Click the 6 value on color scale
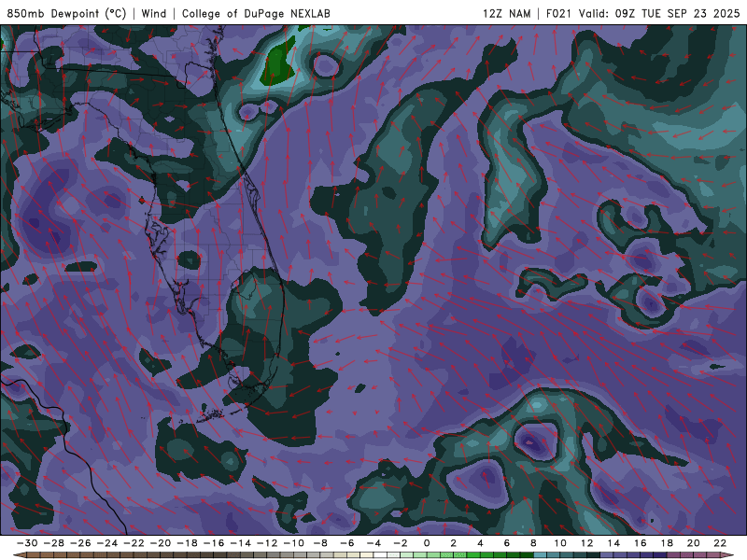 (x=506, y=543)
